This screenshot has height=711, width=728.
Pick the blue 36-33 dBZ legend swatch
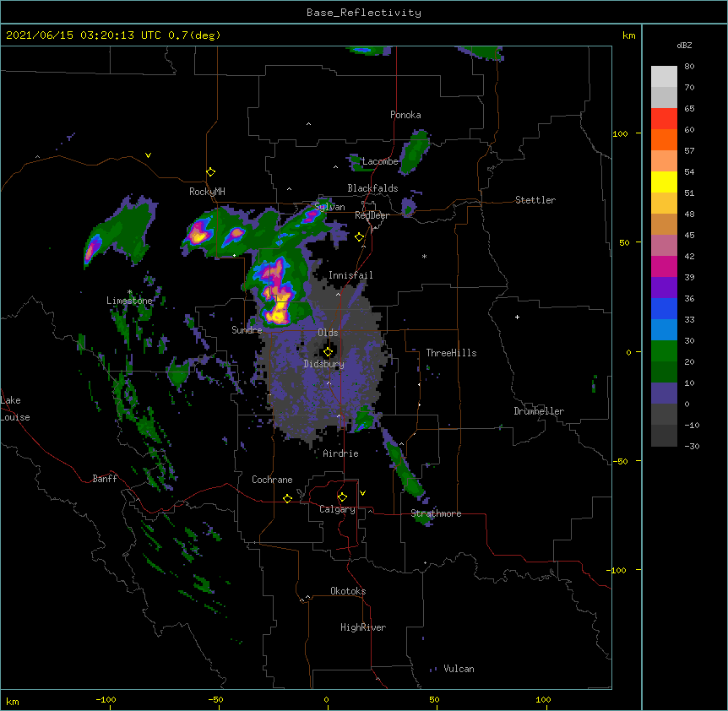tap(664, 308)
